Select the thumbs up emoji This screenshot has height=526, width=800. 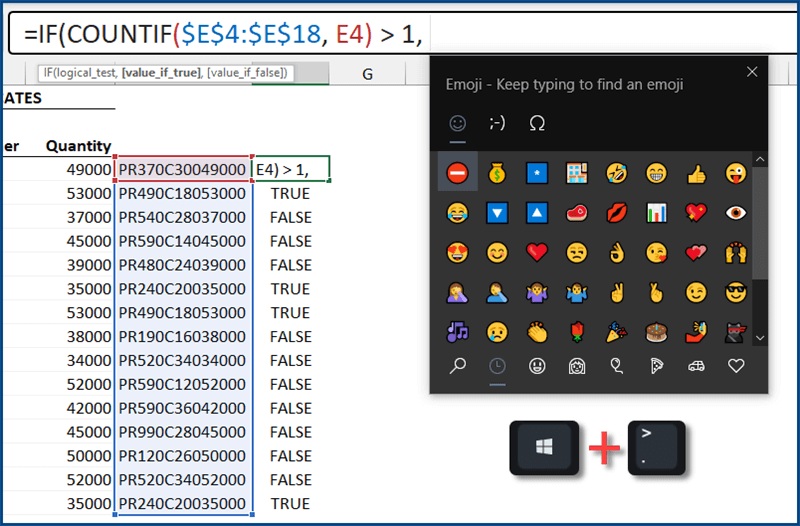[x=697, y=174]
